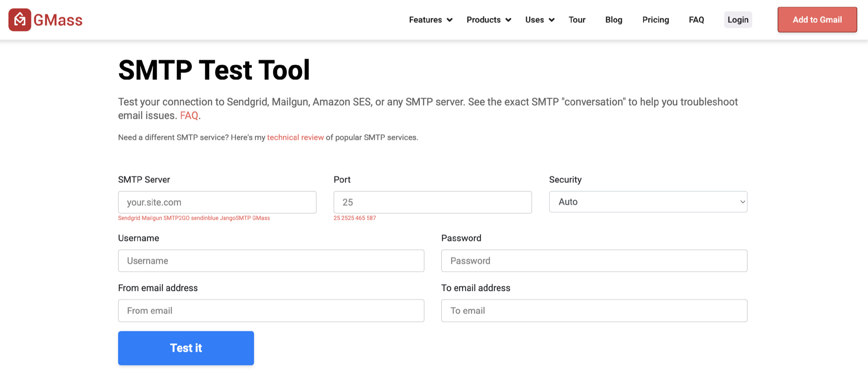Click the Add to Gmail button
868x391 pixels.
coord(817,20)
